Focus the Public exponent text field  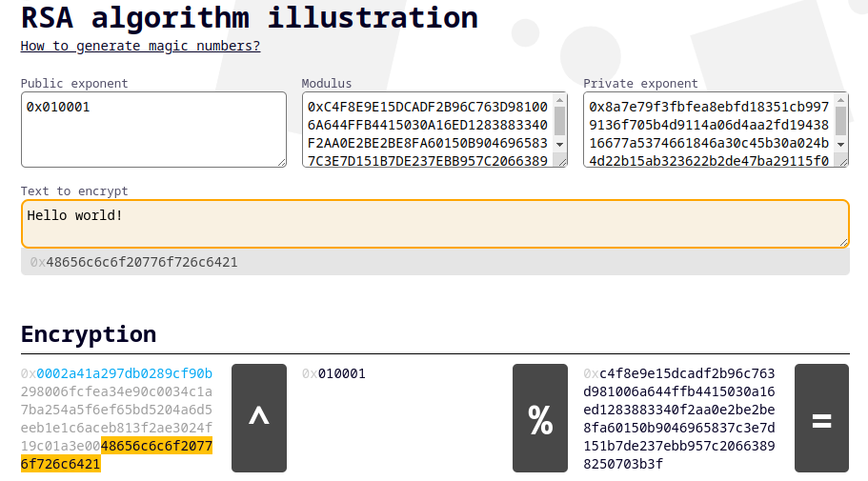click(x=154, y=130)
